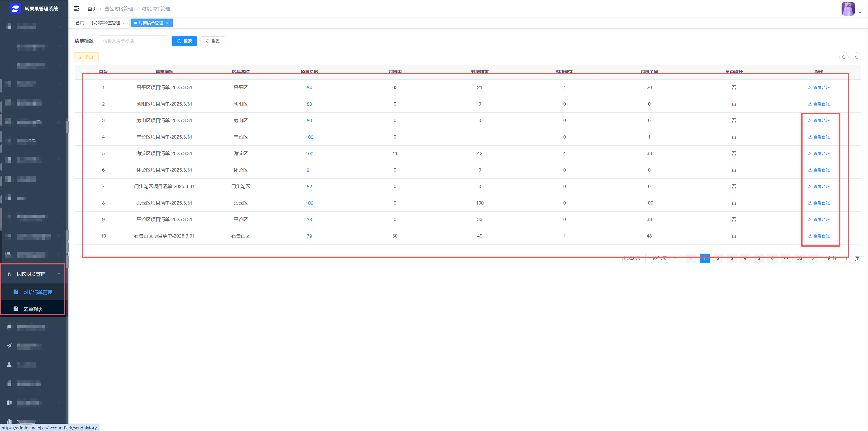Click the round refresh icon above table
868x431 pixels.
pyautogui.click(x=856, y=57)
